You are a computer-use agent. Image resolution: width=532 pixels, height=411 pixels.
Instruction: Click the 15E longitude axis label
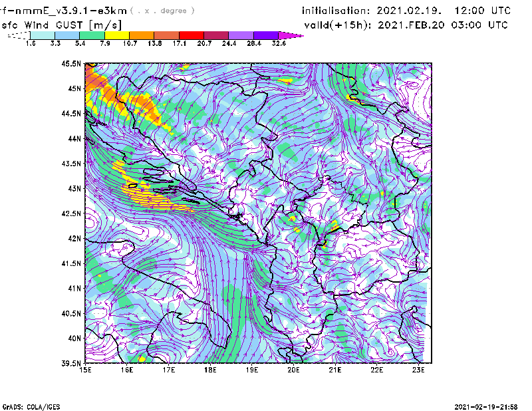(x=86, y=370)
